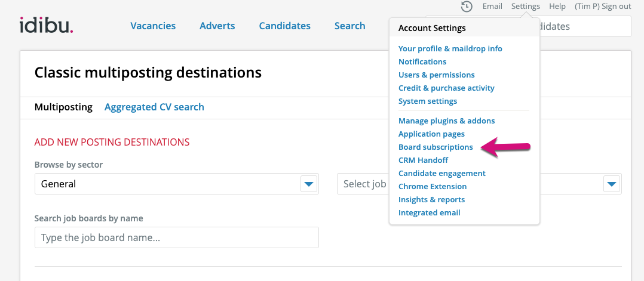
Task: Open CRM Handoff settings
Action: 423,160
